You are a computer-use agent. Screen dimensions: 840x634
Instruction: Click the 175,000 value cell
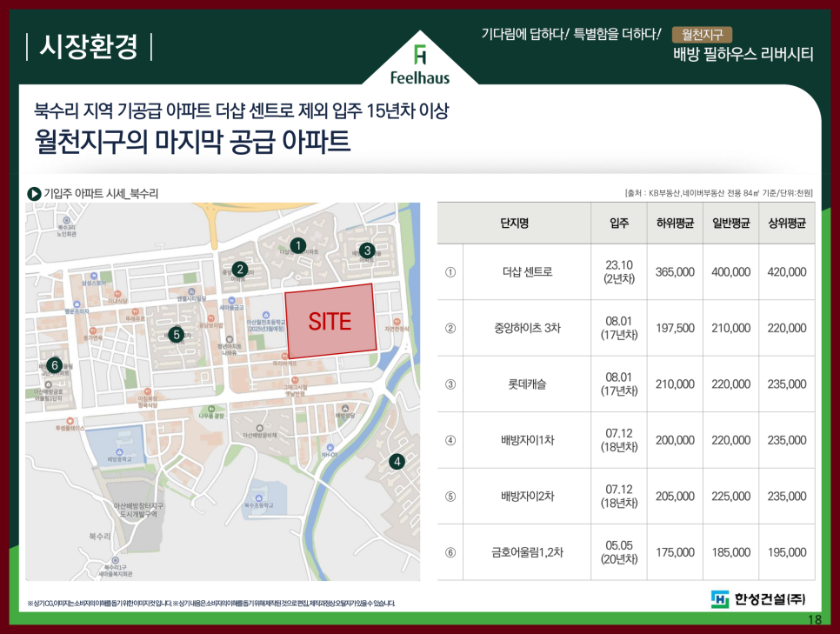click(x=675, y=552)
